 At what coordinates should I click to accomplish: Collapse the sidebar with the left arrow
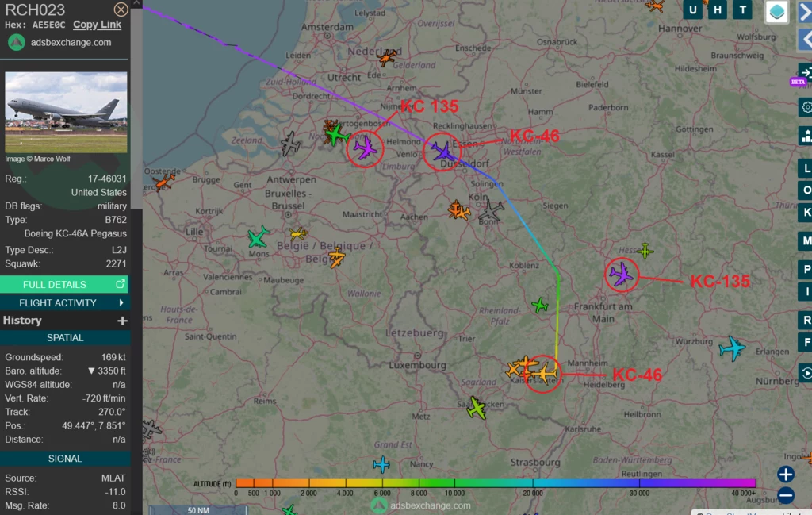coord(805,40)
